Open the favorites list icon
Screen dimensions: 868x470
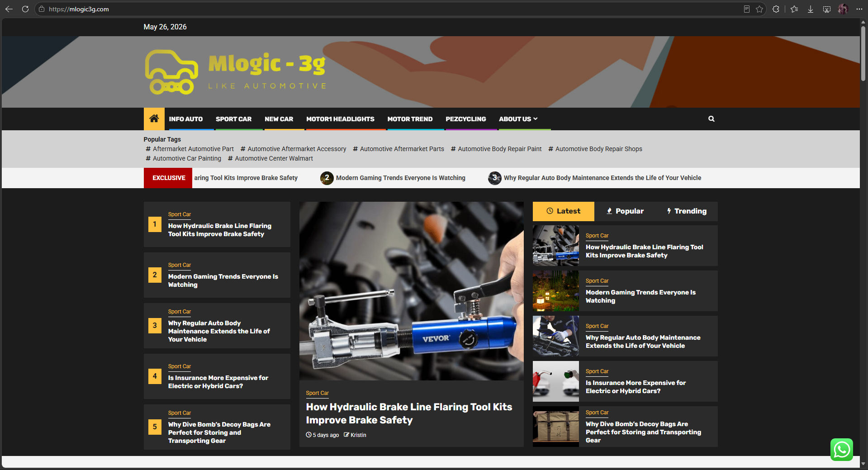(794, 9)
